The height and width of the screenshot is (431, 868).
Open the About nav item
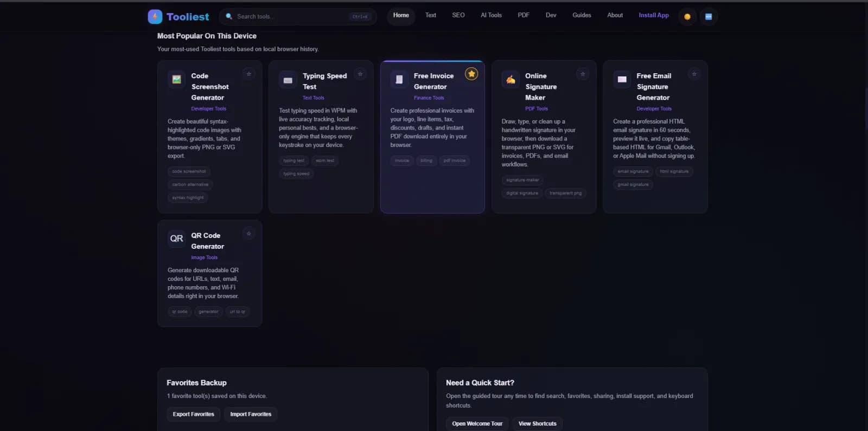tap(615, 15)
